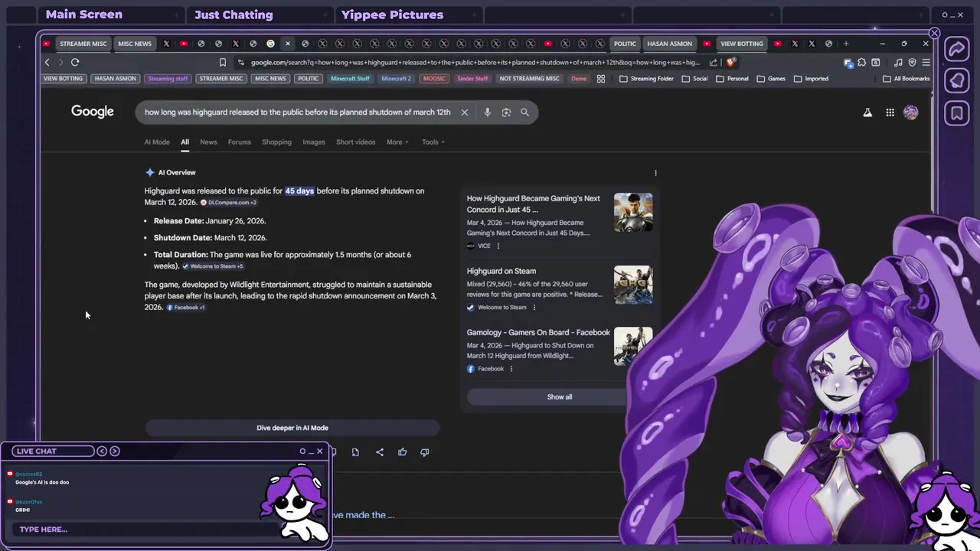Give the AI Overview a thumbs down
The image size is (980, 551).
[424, 452]
